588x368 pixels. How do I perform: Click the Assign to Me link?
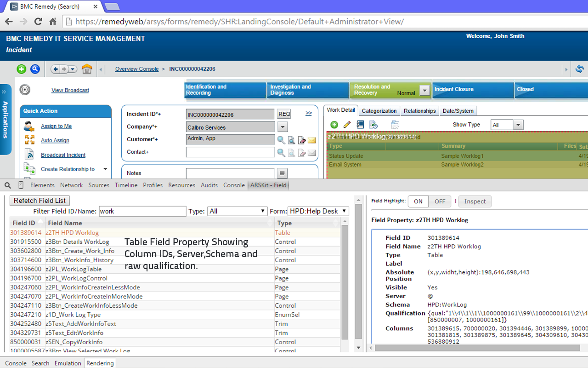click(x=56, y=126)
